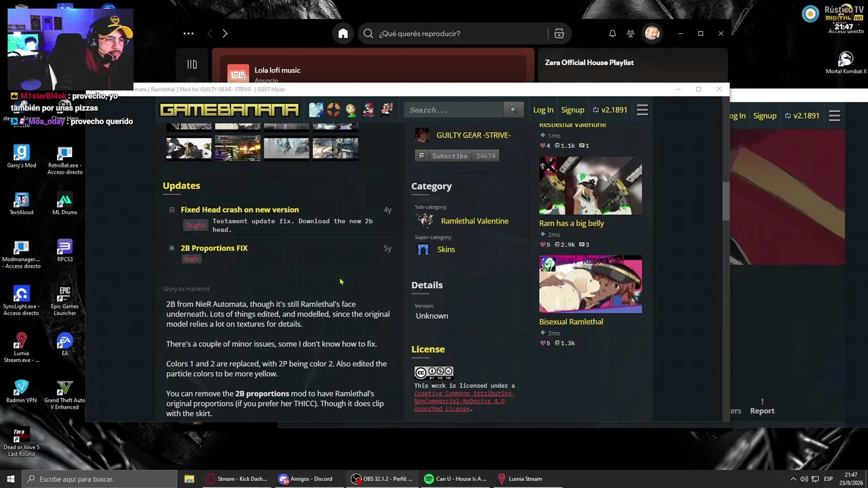
Task: Open the Fixed Head crash on new version update
Action: tap(239, 209)
